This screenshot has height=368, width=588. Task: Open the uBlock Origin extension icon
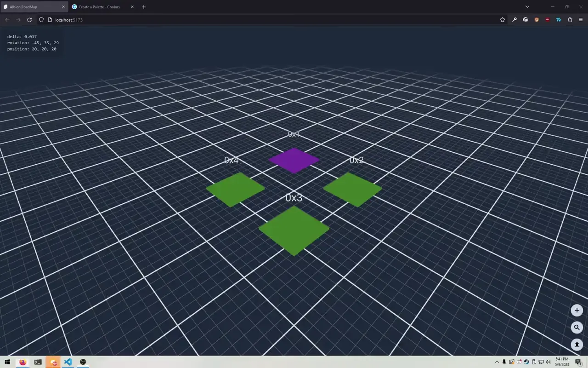(548, 20)
